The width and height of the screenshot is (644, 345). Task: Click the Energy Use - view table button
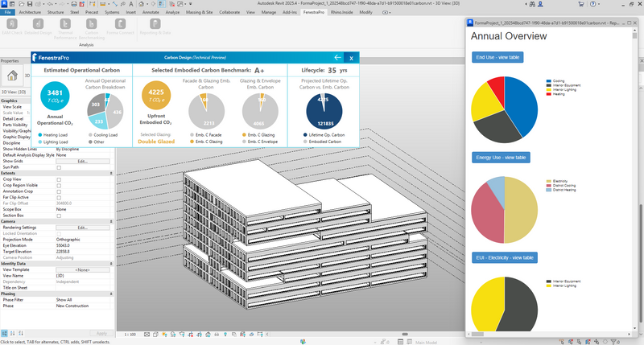tap(501, 158)
